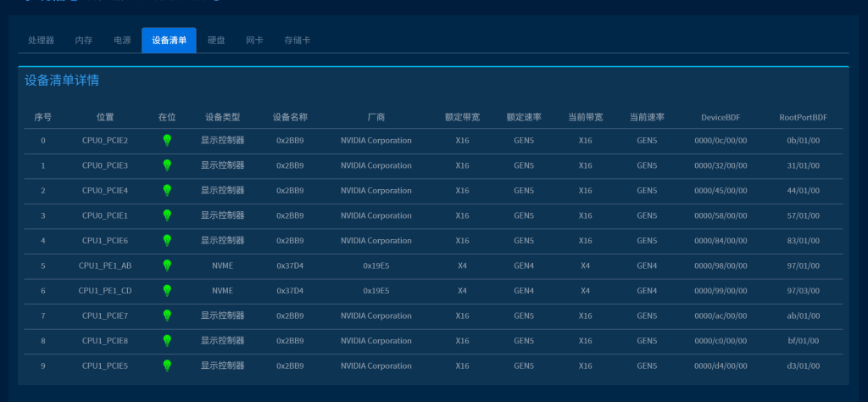Click the green presence icon for CPU0_PCIE3
Viewport: 868px width, 402px height.
click(167, 165)
